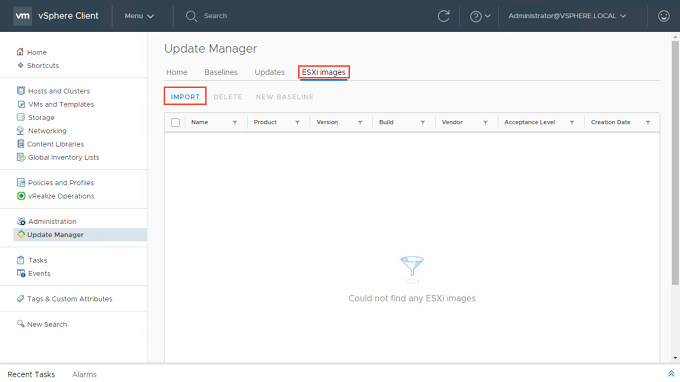This screenshot has height=382, width=680.
Task: Expand the Recent Tasks panel double-arrow
Action: (671, 374)
